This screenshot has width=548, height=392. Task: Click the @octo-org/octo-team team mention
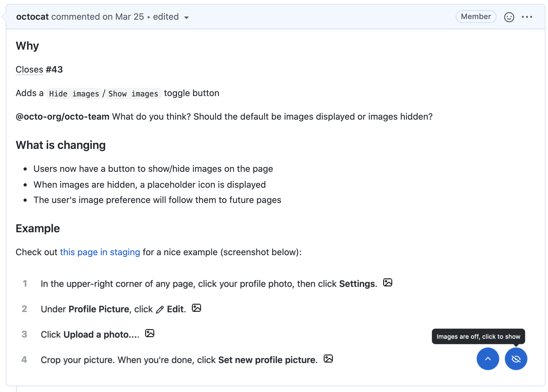click(x=62, y=117)
